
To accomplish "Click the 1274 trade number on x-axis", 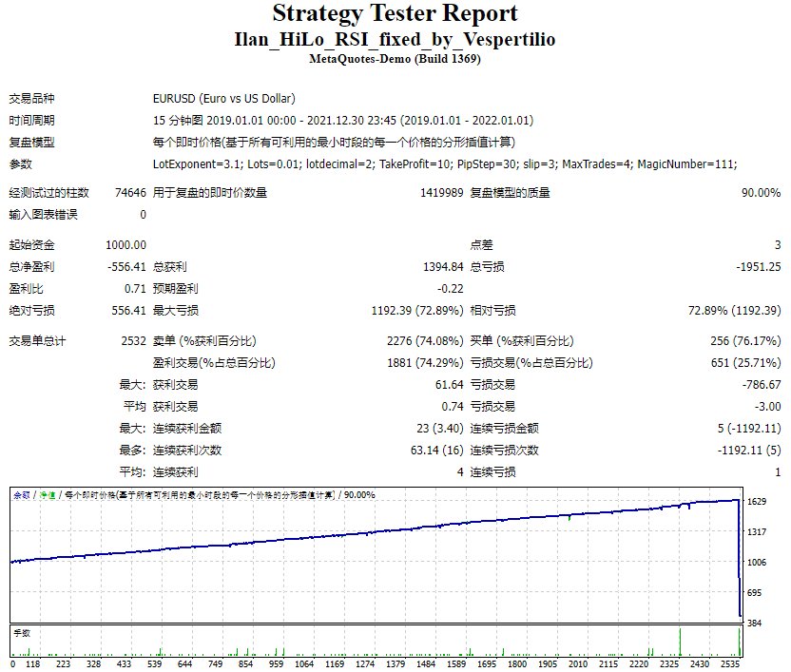I will click(x=365, y=664).
